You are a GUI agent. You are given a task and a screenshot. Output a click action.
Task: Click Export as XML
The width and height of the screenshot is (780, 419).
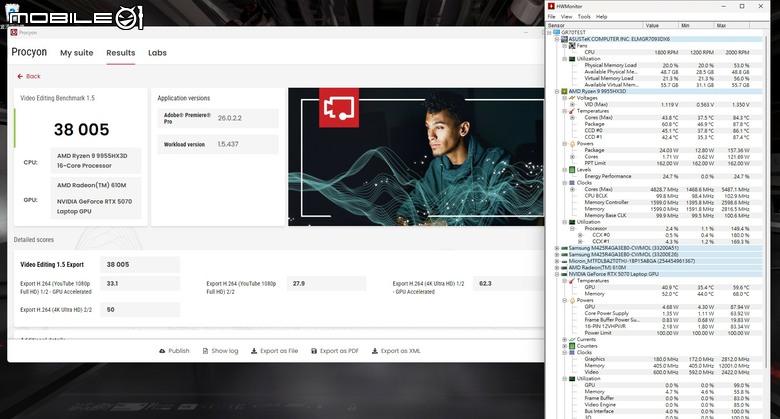396,351
